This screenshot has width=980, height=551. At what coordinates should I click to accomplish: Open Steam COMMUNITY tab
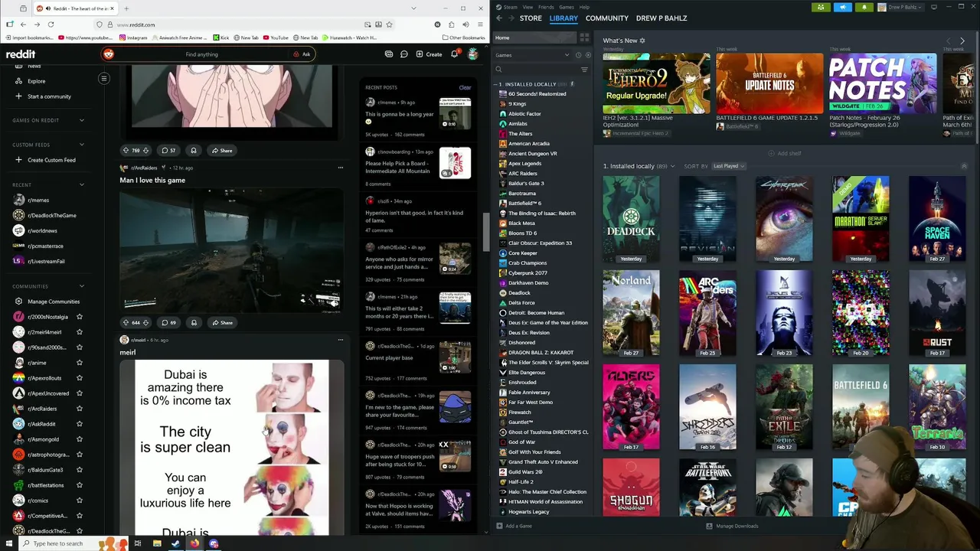607,18
